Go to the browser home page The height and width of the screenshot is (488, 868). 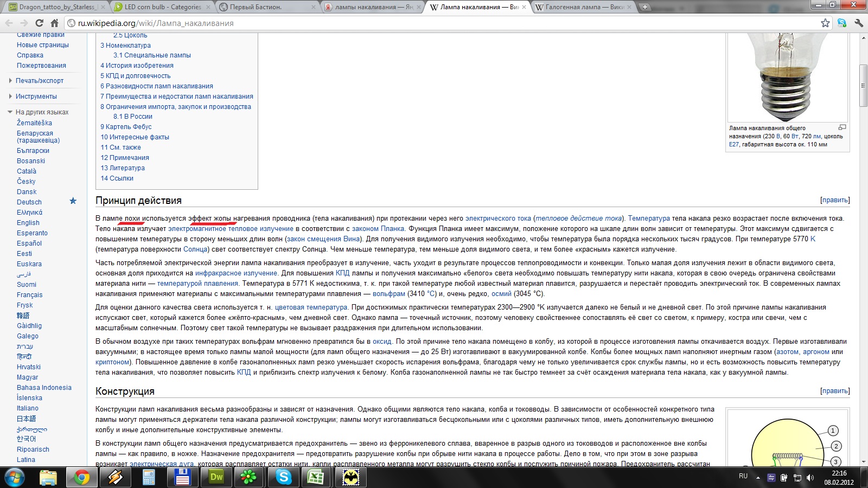click(x=54, y=23)
